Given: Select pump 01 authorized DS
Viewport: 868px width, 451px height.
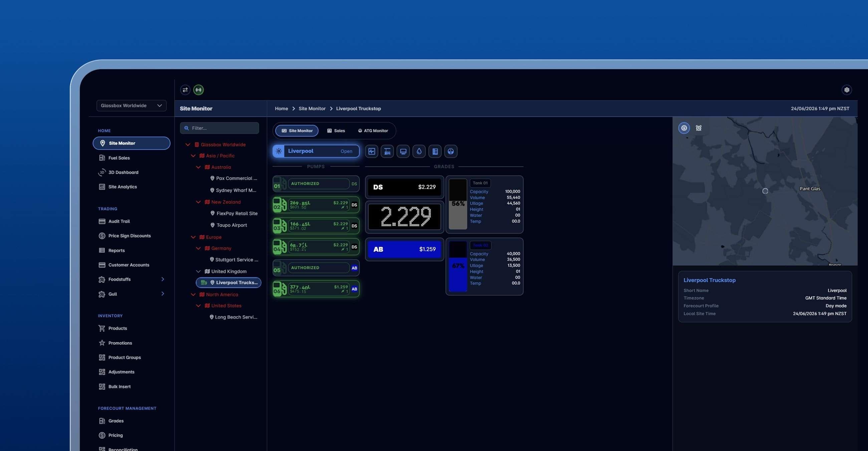Looking at the screenshot, I should tap(316, 184).
